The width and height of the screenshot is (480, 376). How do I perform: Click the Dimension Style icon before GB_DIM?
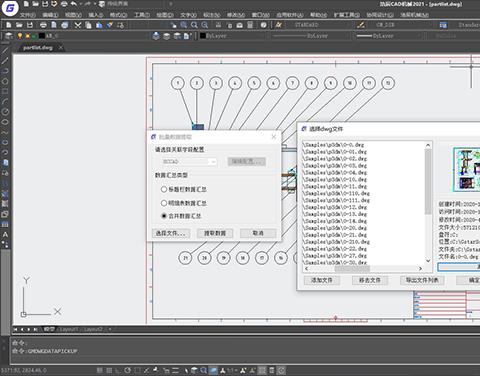click(361, 25)
